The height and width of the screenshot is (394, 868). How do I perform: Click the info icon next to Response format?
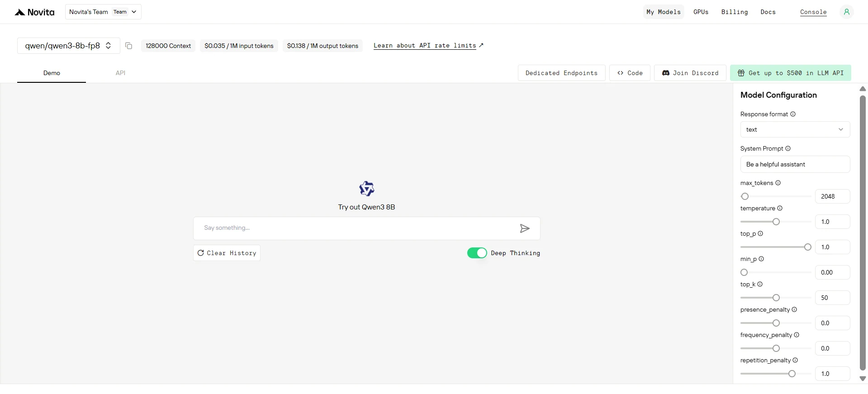click(793, 114)
